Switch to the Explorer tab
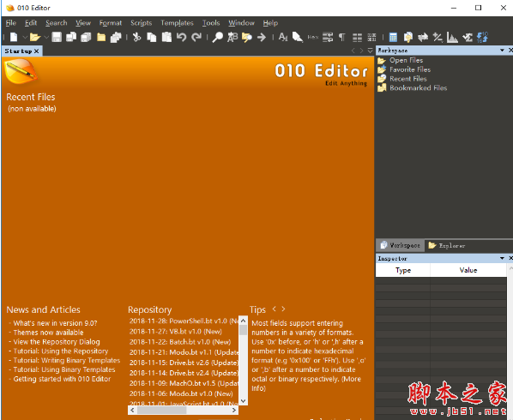 447,245
